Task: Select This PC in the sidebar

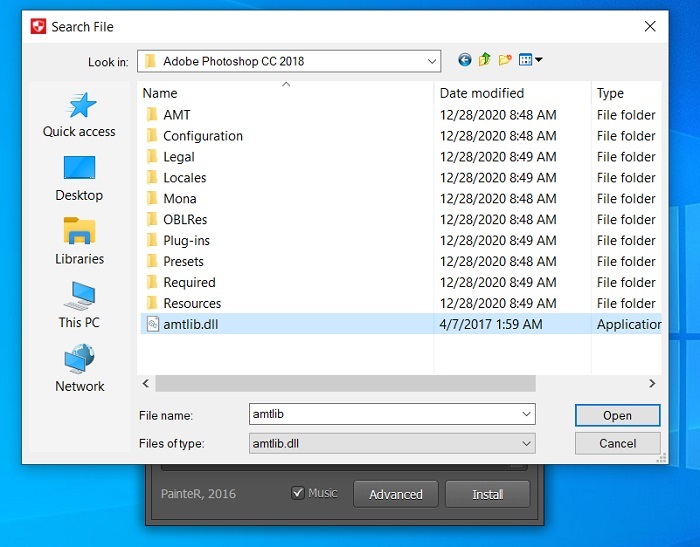Action: tap(79, 305)
